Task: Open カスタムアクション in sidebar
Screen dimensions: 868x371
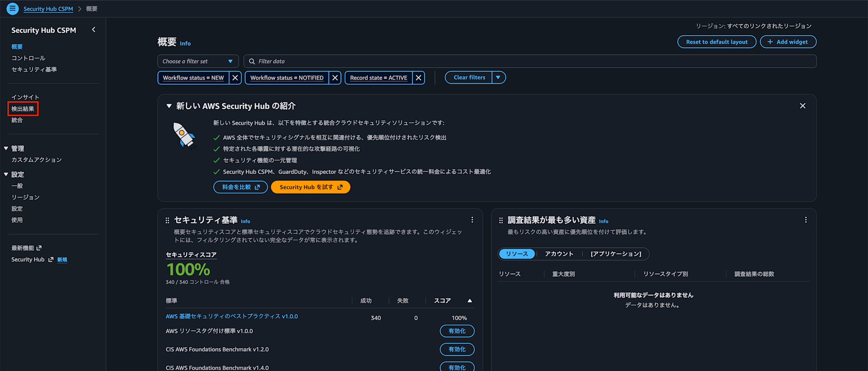Action: tap(36, 160)
